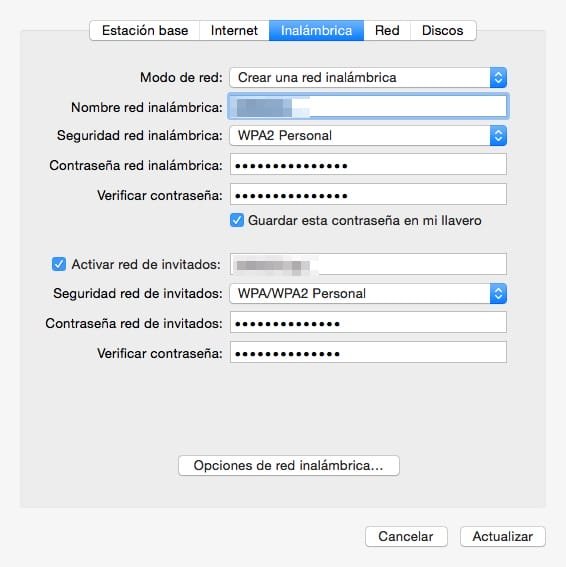Viewport: 566px width, 567px height.
Task: Open the Seguridad red inalámbrica dropdown
Action: pos(368,136)
